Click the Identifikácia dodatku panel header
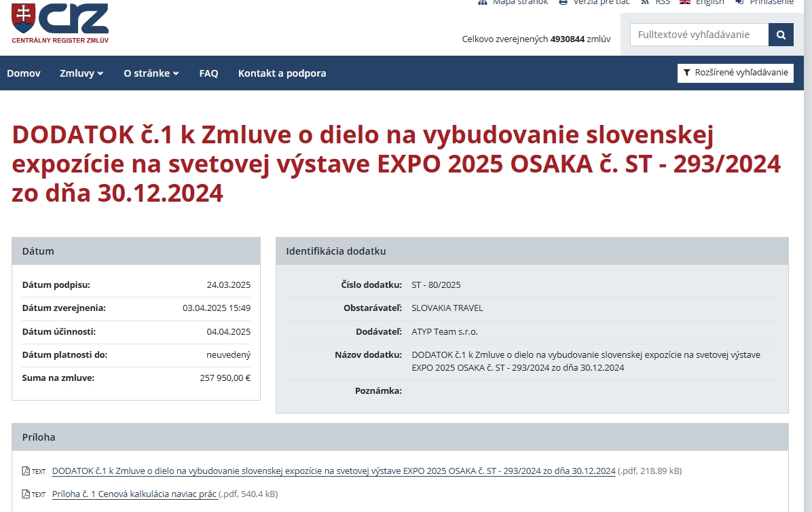This screenshot has height=512, width=812. click(532, 251)
